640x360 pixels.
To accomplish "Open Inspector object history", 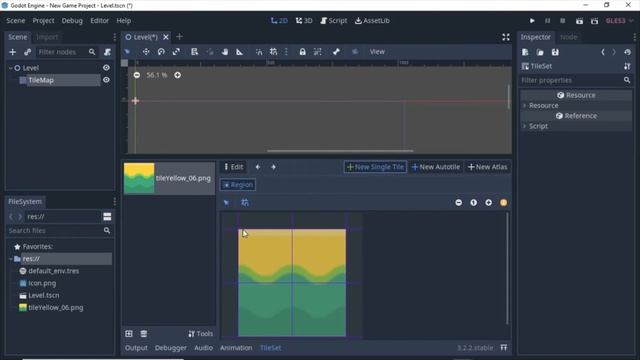I will click(627, 52).
